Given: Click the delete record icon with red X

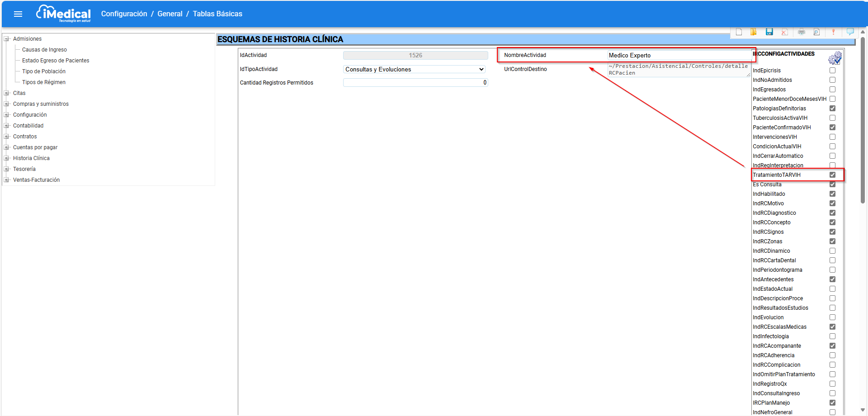Looking at the screenshot, I should pyautogui.click(x=784, y=32).
